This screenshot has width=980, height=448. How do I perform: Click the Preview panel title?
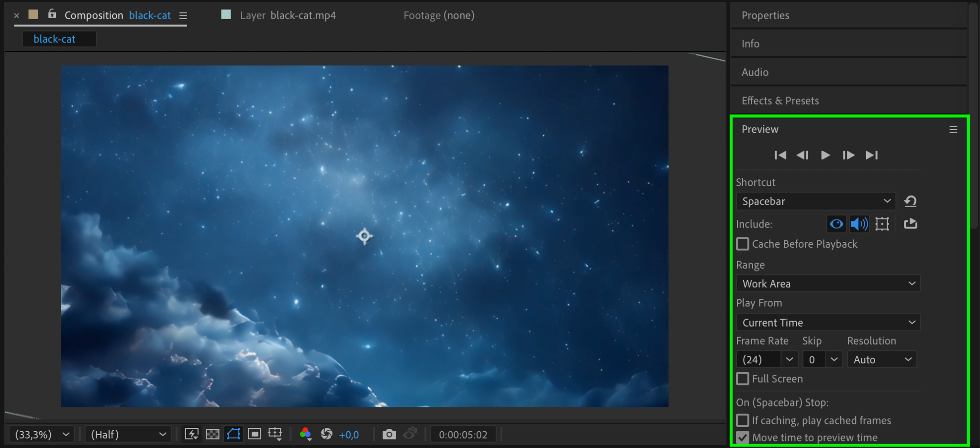(760, 129)
